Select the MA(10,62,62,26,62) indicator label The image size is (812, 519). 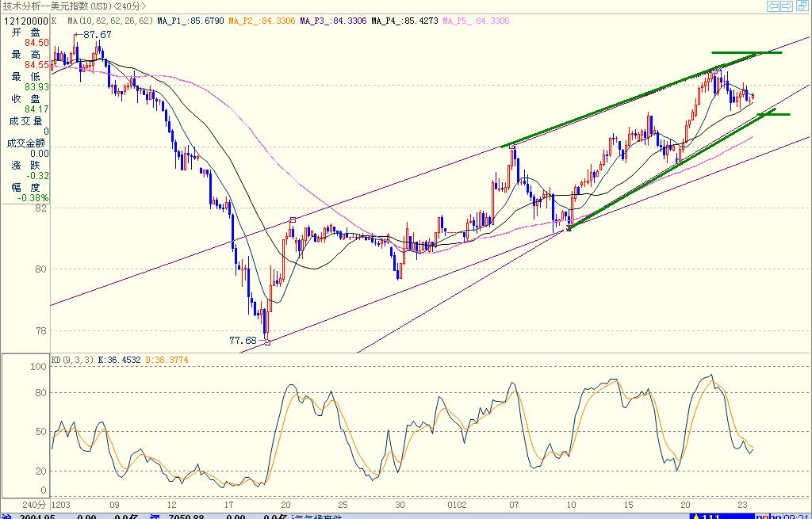click(110, 21)
